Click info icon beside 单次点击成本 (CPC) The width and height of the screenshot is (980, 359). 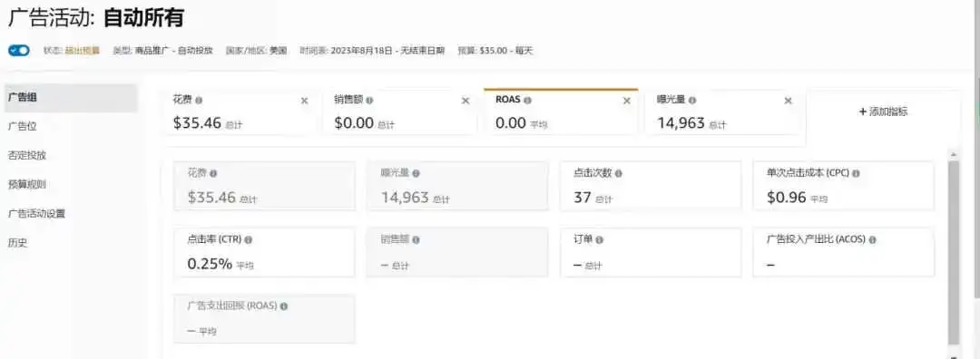coord(856,173)
